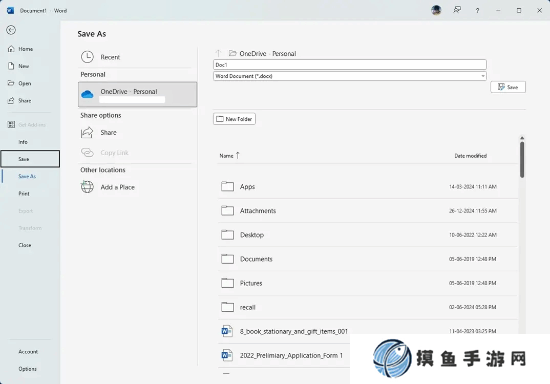Click the back arrow circle icon
Screen dimensions: 550x384
11,30
